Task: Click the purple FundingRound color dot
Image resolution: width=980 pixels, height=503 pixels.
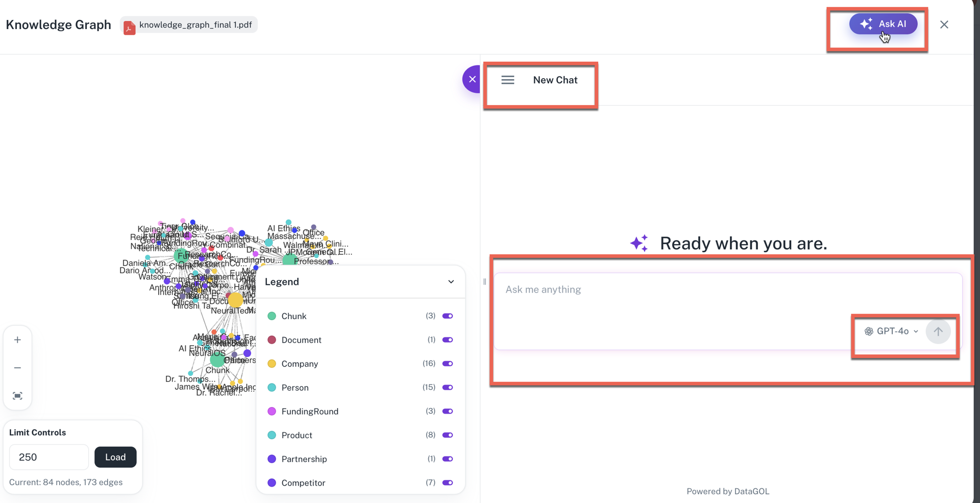Action: click(x=272, y=412)
